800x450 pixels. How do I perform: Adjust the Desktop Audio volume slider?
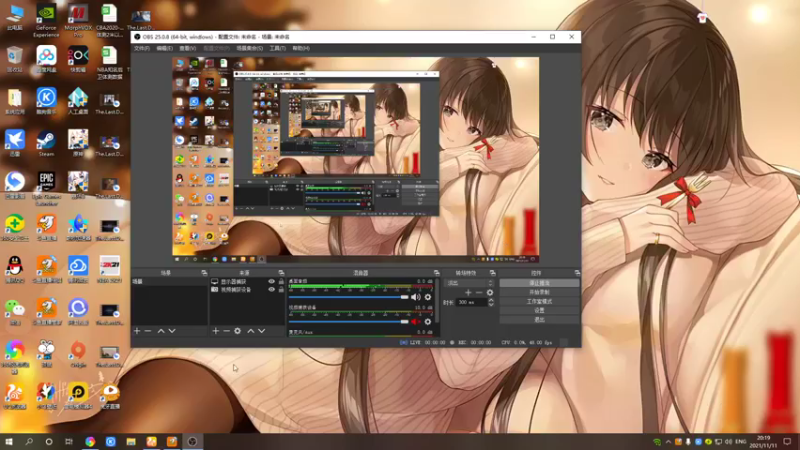348,297
